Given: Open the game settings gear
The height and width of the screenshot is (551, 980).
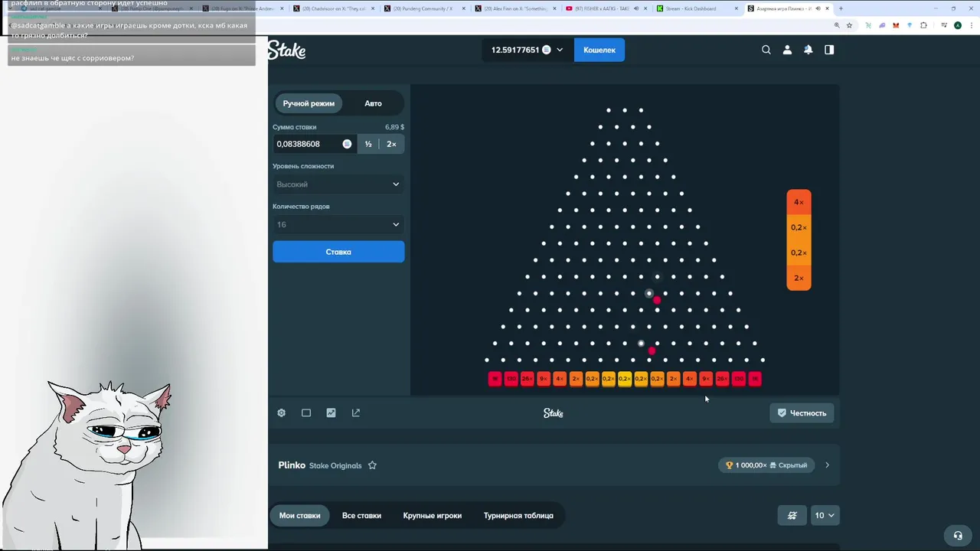Looking at the screenshot, I should [282, 412].
